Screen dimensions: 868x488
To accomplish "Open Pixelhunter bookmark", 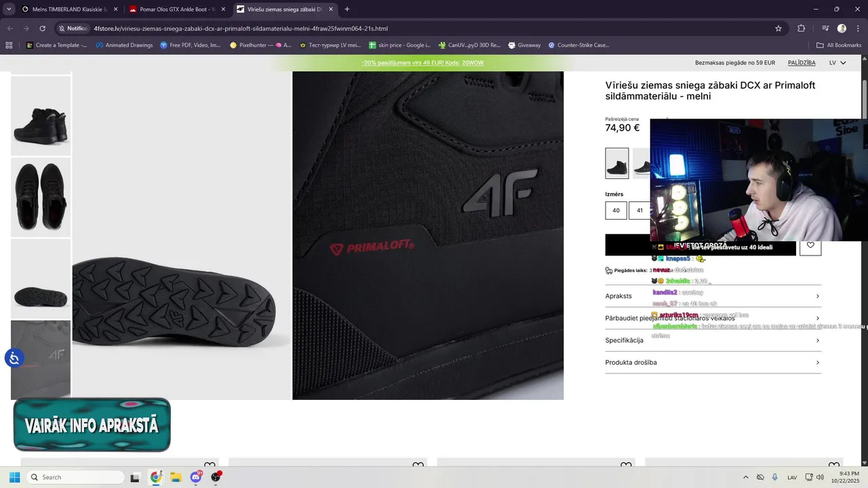I will point(260,45).
